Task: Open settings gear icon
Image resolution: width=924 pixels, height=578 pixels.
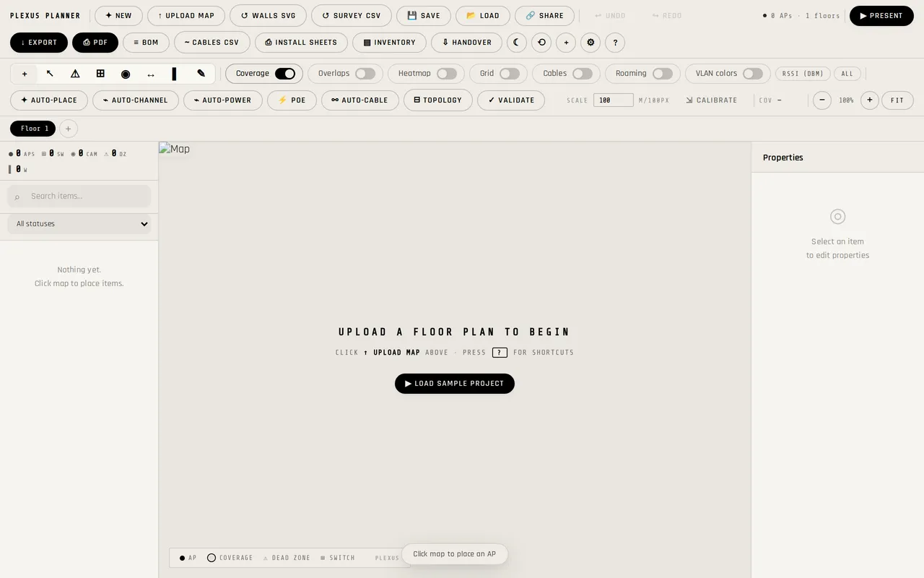Action: coord(590,43)
